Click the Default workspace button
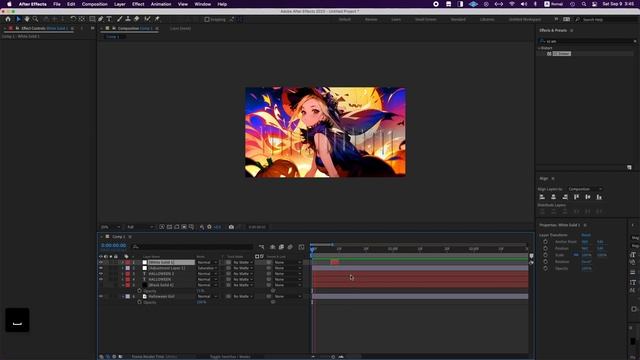 click(x=344, y=19)
